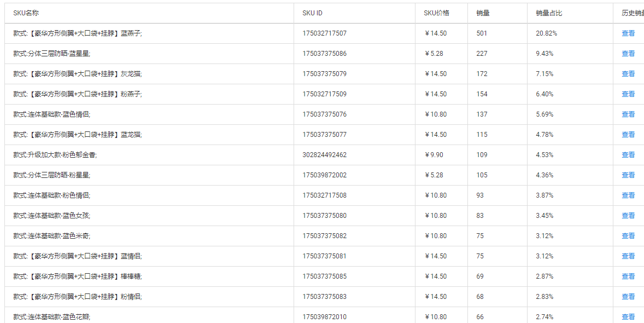This screenshot has height=323, width=644.
Task: Open 查看 link for 分体三层防晒-蓝星星 row
Action: point(628,54)
